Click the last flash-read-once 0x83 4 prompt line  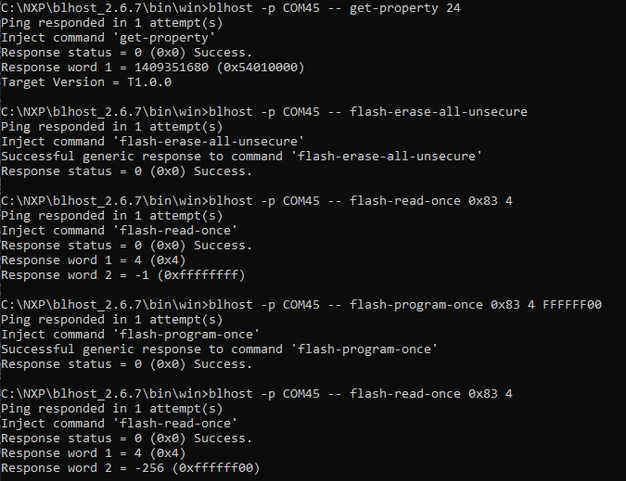256,394
